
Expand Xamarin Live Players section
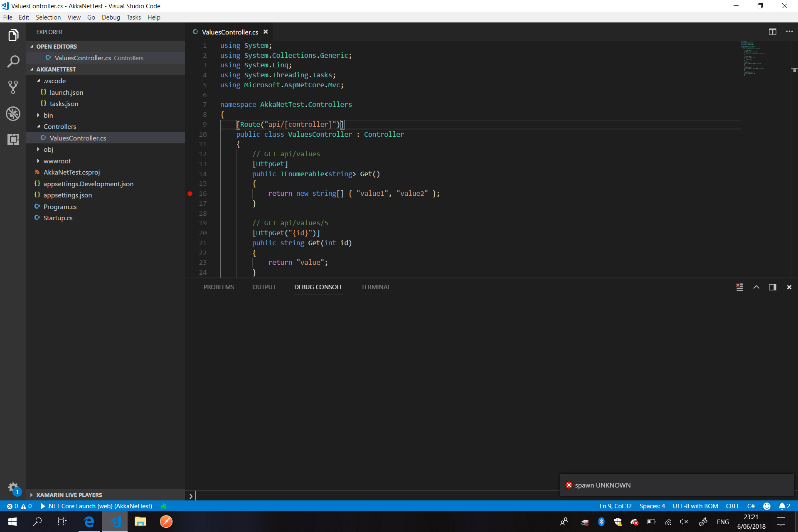pos(69,495)
